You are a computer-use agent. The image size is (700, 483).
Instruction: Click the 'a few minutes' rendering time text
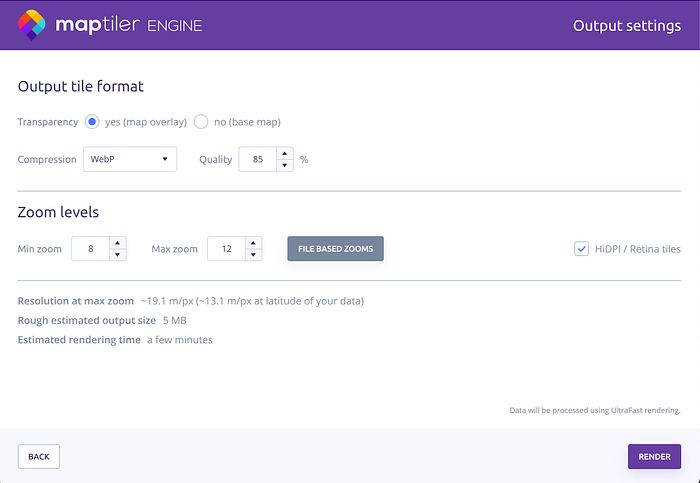coord(180,340)
